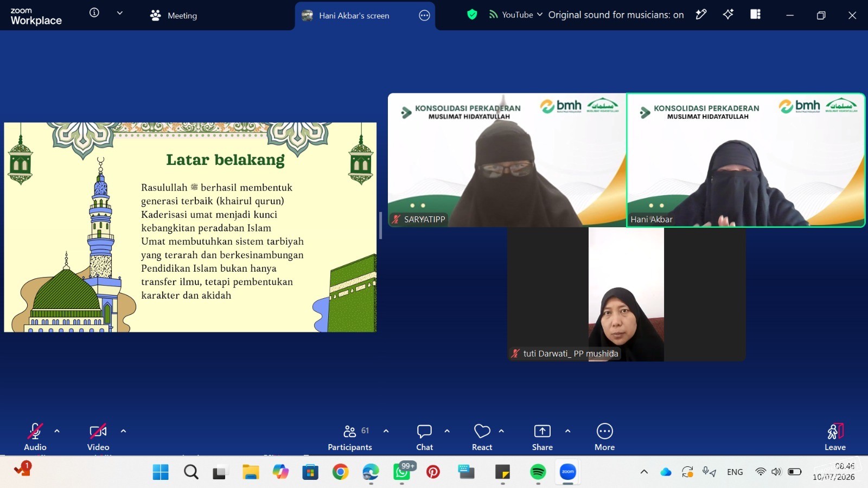Click the green encryption shield icon
This screenshot has width=868, height=488.
tap(472, 15)
